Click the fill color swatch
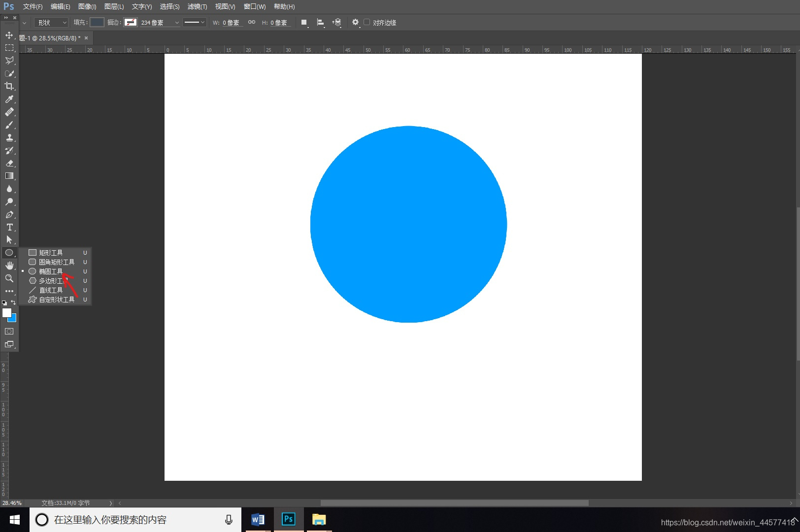This screenshot has height=532, width=800. coord(97,22)
